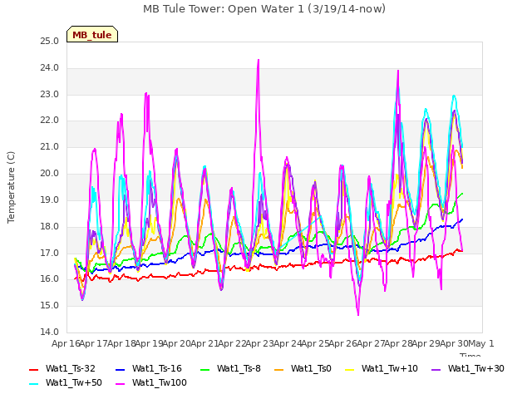Viewport: 532px width, 399px height.
Task: Select the green Wat1_Ts-8 legend swatch
Action: pyautogui.click(x=205, y=369)
